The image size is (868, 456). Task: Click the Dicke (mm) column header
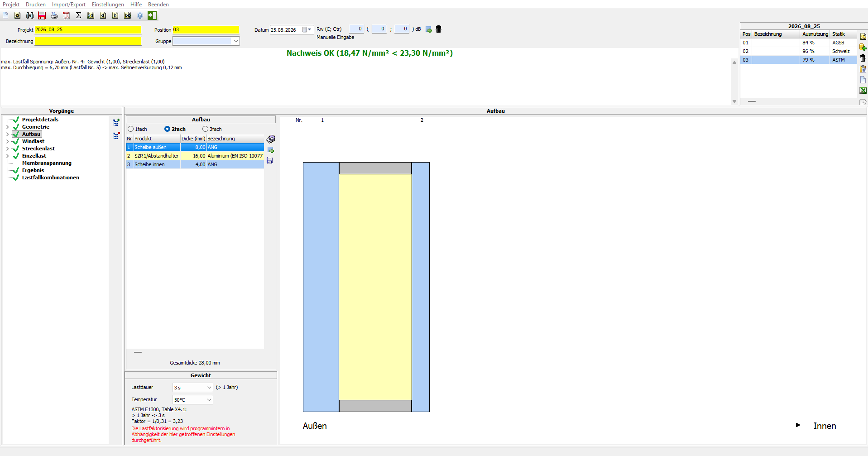click(x=193, y=139)
